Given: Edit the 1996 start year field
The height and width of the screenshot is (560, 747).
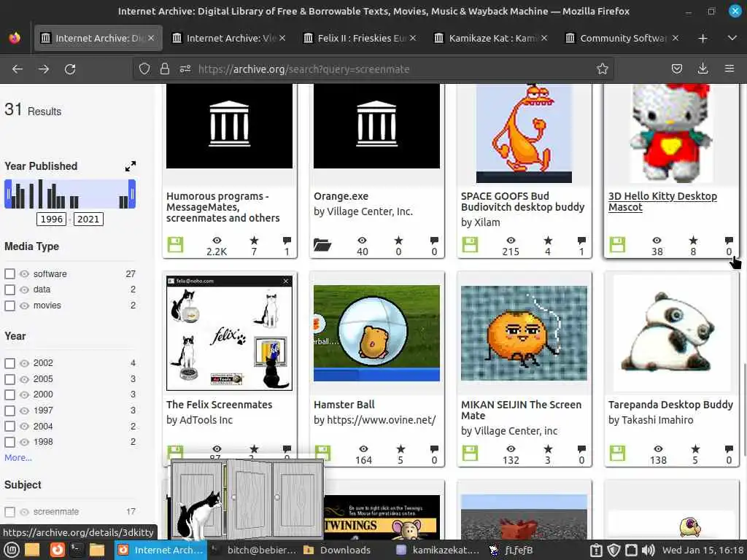Looking at the screenshot, I should [x=52, y=219].
